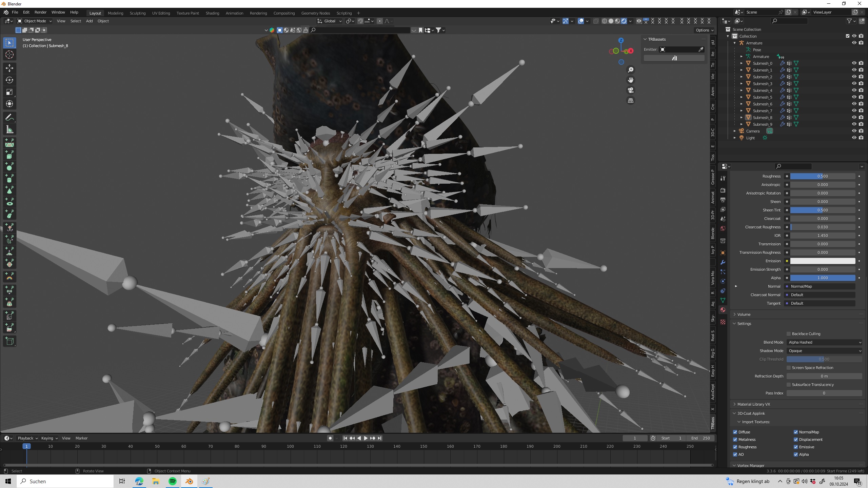This screenshot has width=868, height=488.
Task: Toggle camera view in viewport
Action: (630, 90)
